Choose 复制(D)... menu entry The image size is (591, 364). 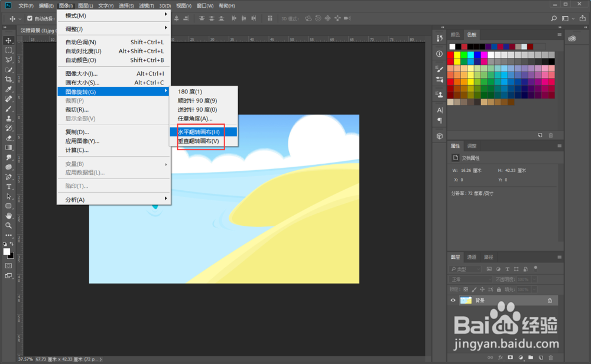114,132
